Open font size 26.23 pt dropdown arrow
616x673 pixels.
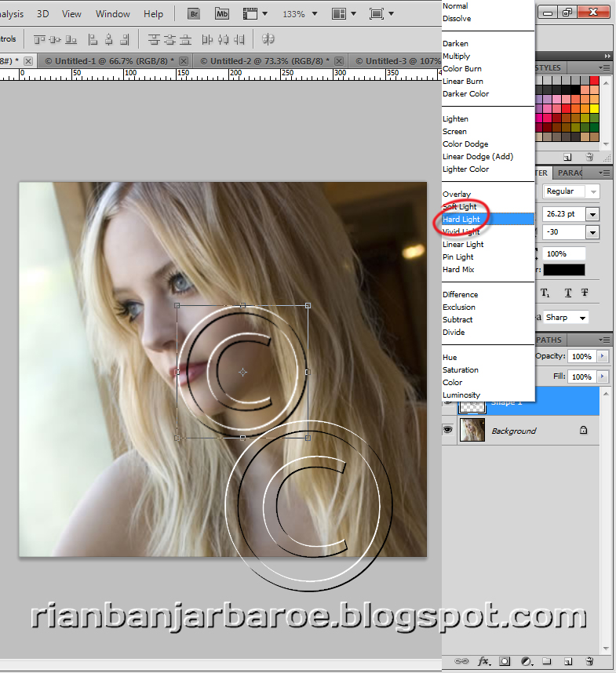592,214
